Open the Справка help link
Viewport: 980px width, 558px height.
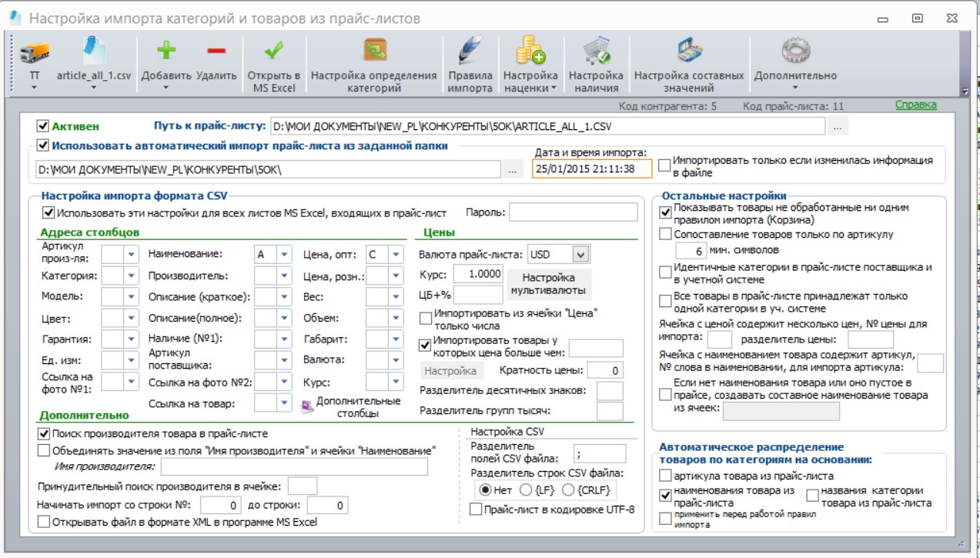(x=916, y=105)
